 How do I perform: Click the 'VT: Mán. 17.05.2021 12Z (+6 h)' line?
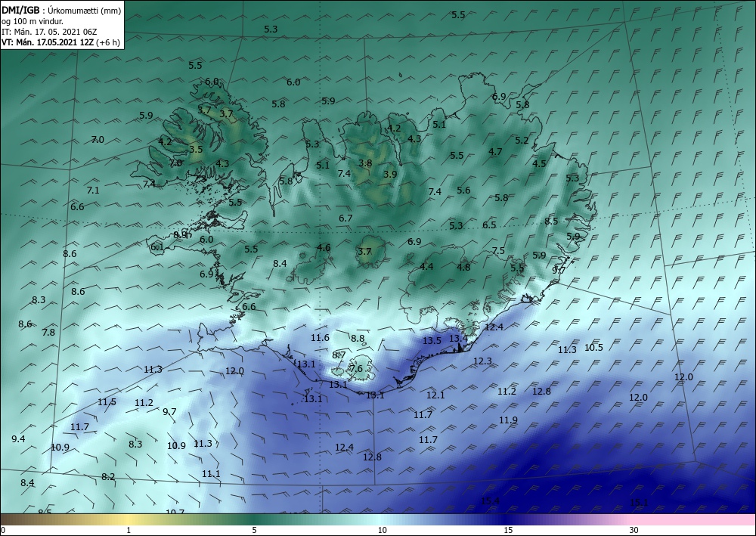(60, 42)
